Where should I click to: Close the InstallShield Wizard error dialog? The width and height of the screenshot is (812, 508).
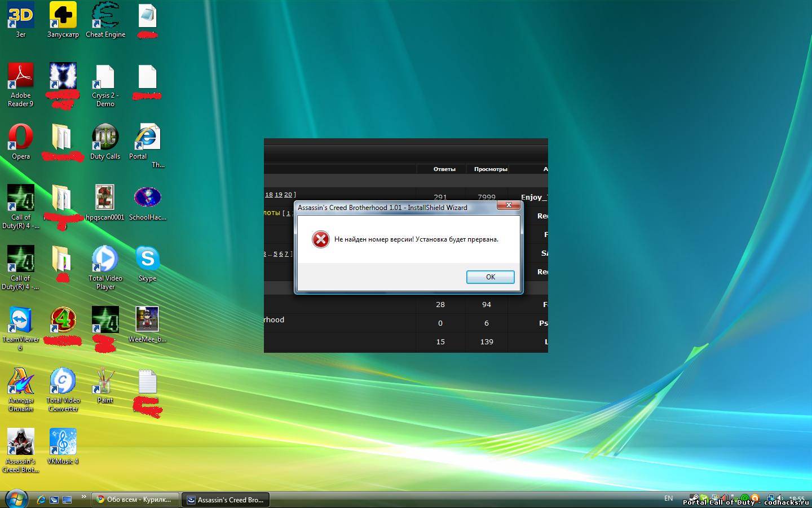(509, 205)
